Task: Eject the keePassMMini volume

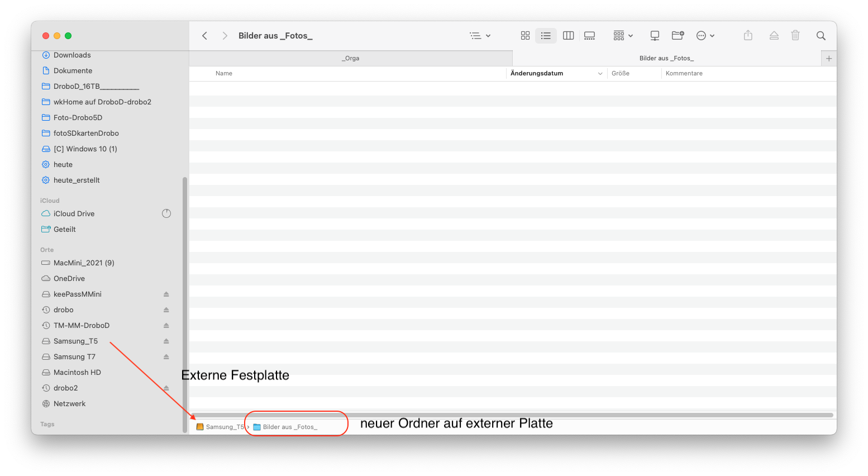Action: tap(166, 294)
